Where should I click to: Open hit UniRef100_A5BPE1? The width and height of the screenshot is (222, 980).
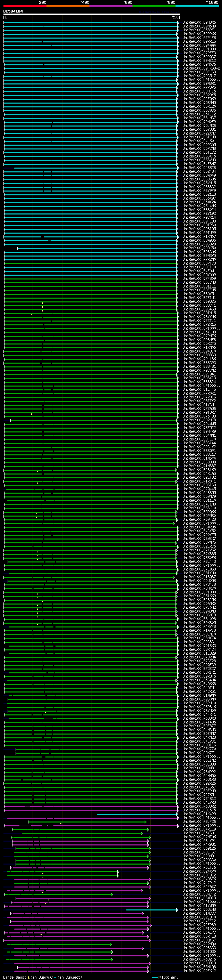click(199, 30)
